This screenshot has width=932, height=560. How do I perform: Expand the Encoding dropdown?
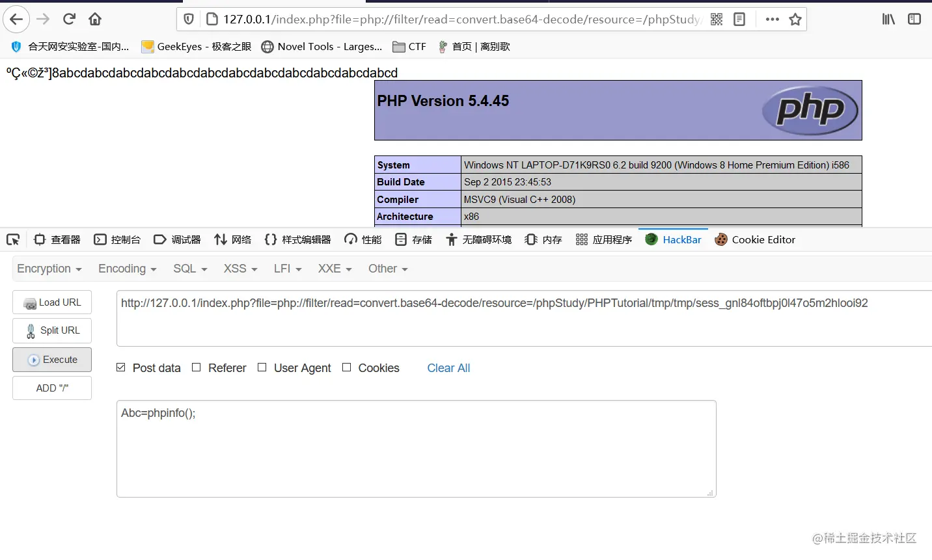(128, 269)
